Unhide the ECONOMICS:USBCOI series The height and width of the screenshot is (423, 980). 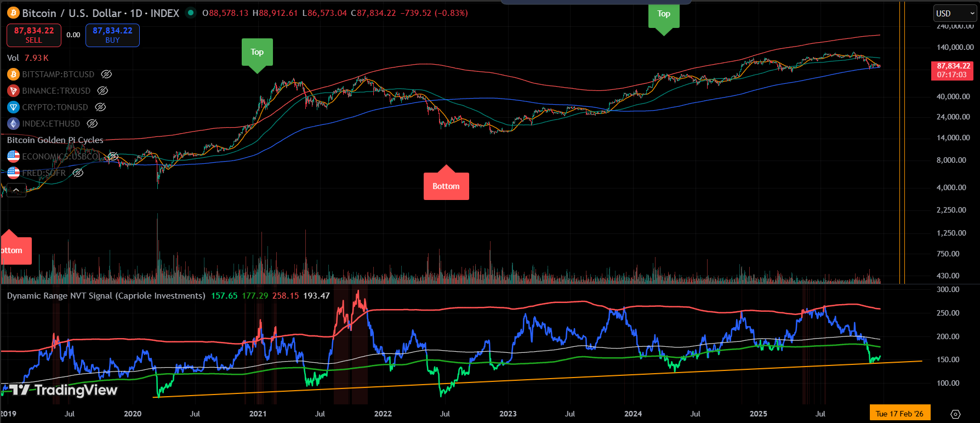pyautogui.click(x=112, y=157)
